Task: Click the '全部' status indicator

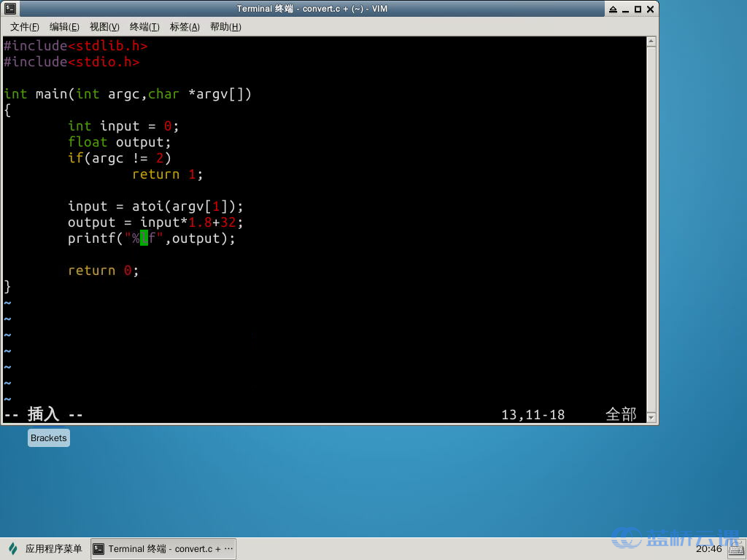Action: point(621,414)
